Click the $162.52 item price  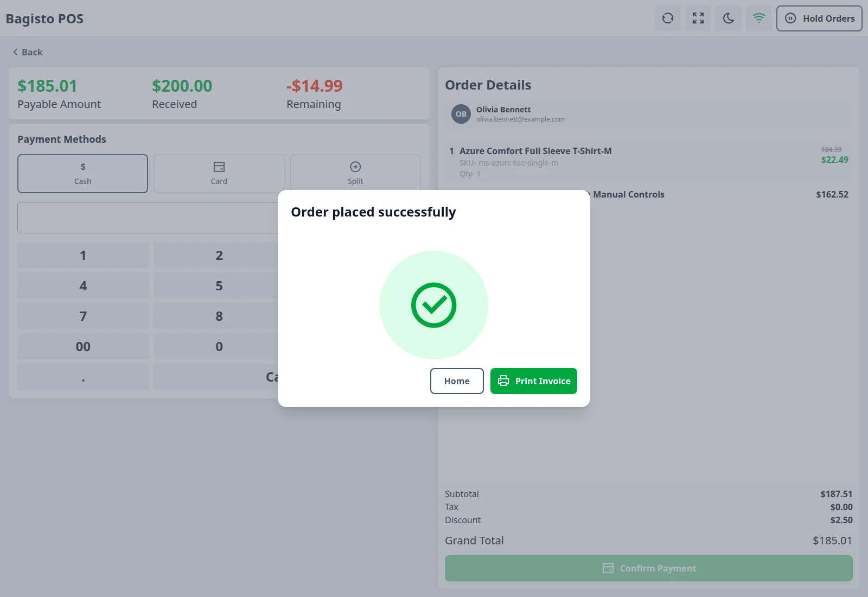coord(832,194)
